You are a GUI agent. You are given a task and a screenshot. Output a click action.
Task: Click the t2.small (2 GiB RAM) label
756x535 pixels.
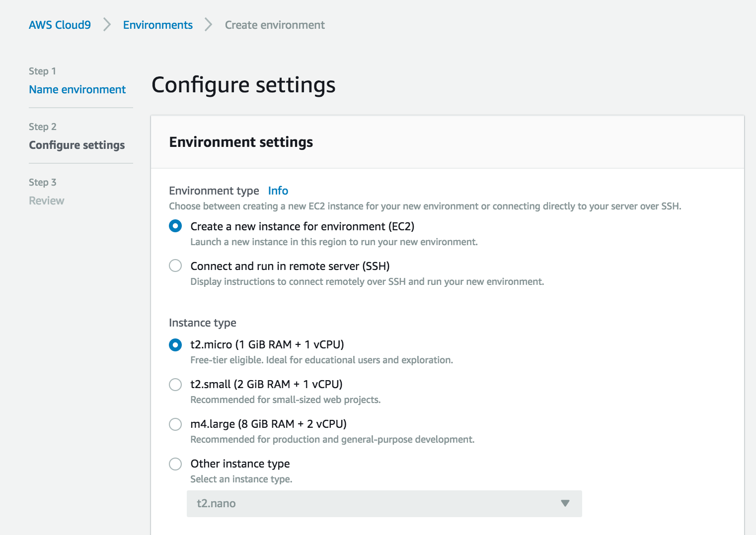click(x=266, y=384)
